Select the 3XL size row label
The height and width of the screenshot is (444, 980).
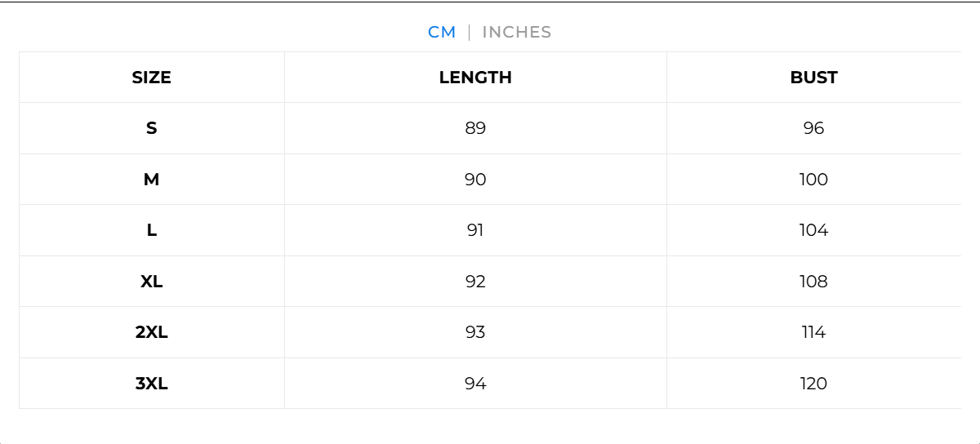(152, 384)
